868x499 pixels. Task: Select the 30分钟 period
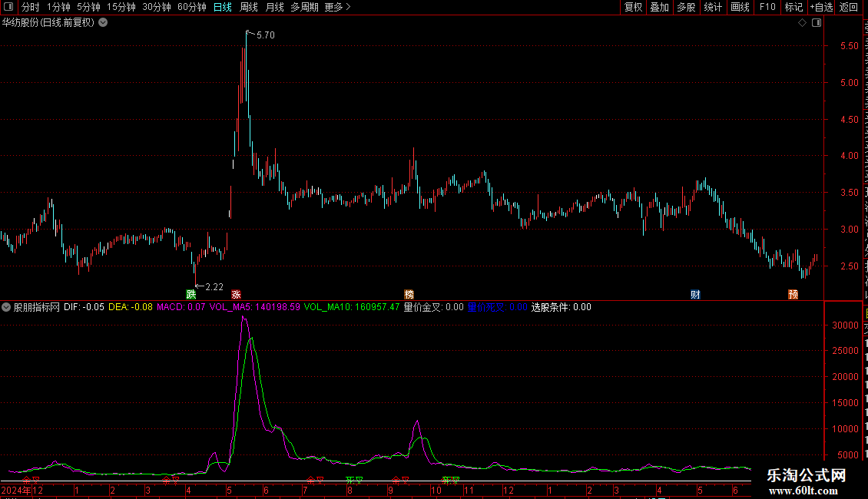(157, 7)
